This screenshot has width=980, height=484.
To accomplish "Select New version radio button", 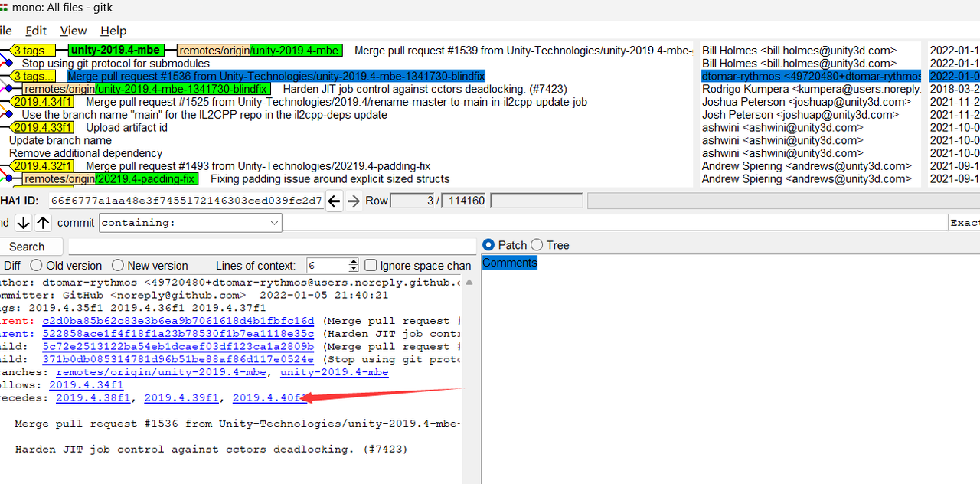I will (118, 266).
